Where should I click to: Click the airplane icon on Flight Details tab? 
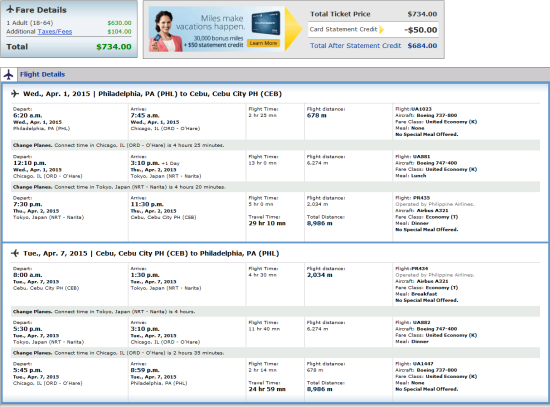pos(9,74)
